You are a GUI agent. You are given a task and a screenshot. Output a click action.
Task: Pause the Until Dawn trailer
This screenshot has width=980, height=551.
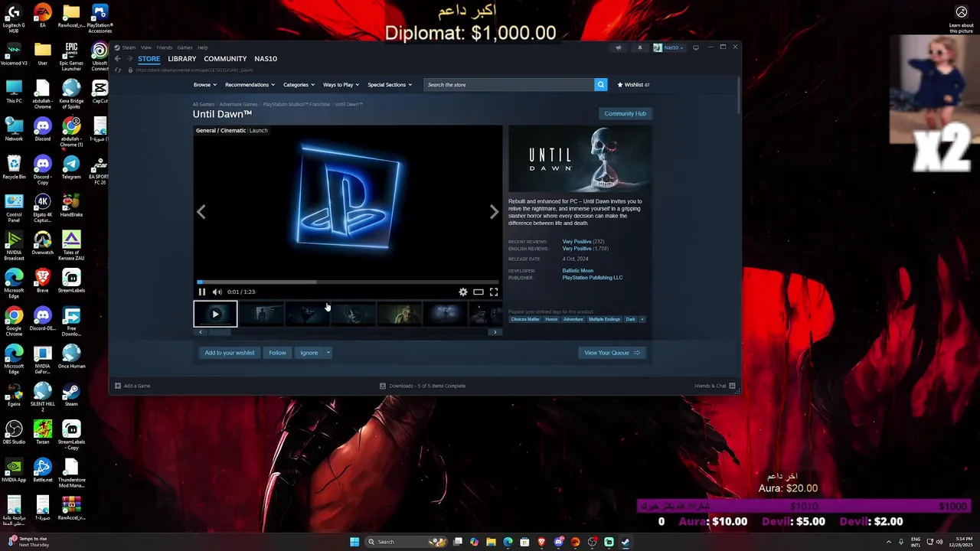tap(202, 292)
